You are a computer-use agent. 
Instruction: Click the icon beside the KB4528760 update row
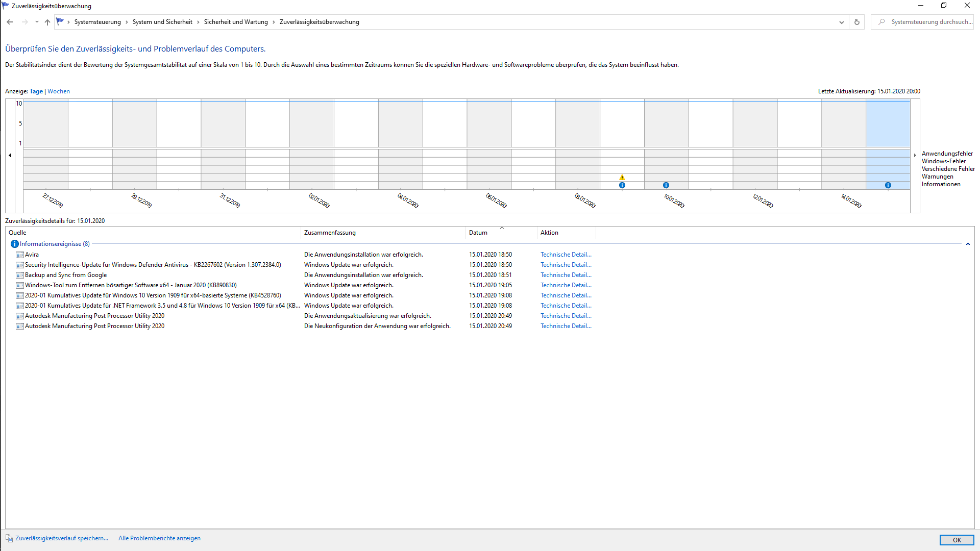pos(20,295)
